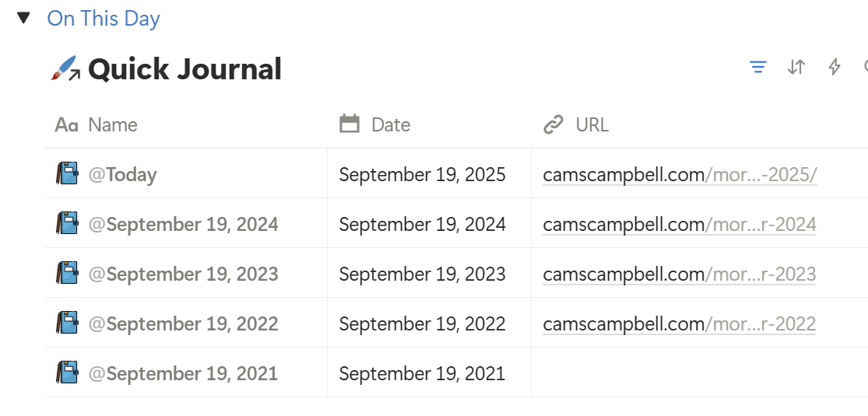Click the empty URL cell for 2021 entry

pyautogui.click(x=698, y=373)
